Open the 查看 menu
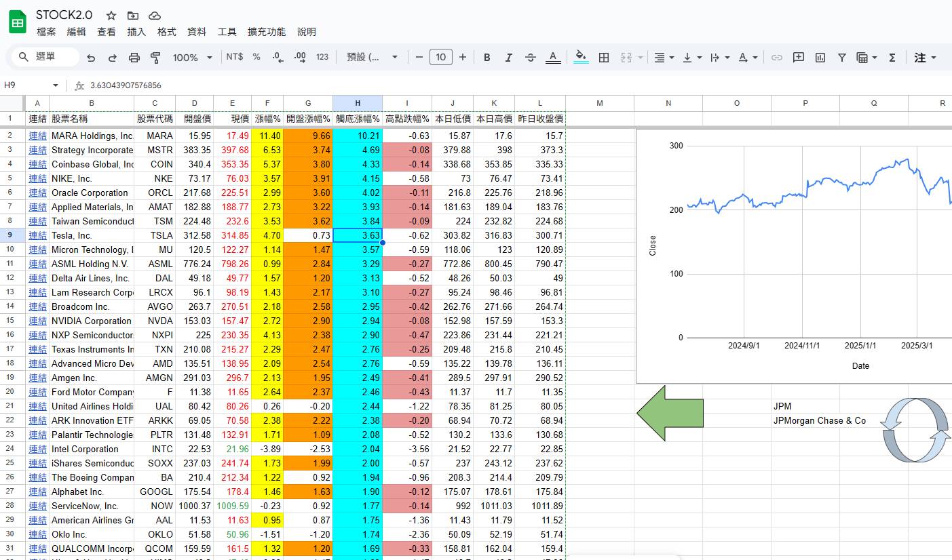 [x=107, y=32]
